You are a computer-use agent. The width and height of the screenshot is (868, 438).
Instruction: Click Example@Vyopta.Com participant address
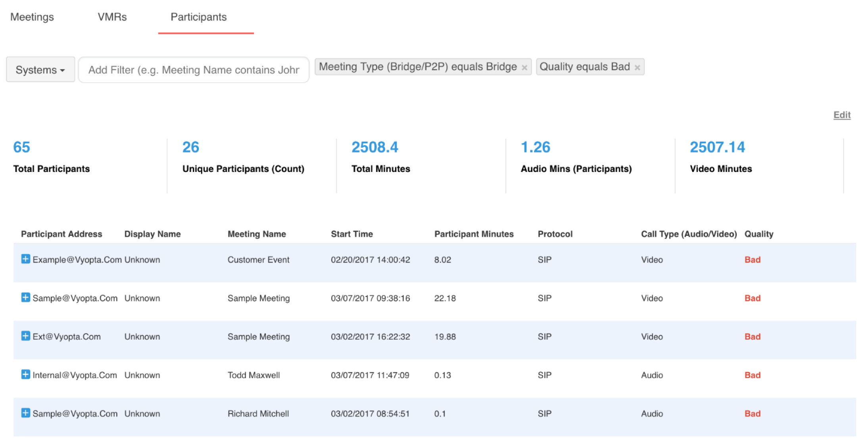77,260
